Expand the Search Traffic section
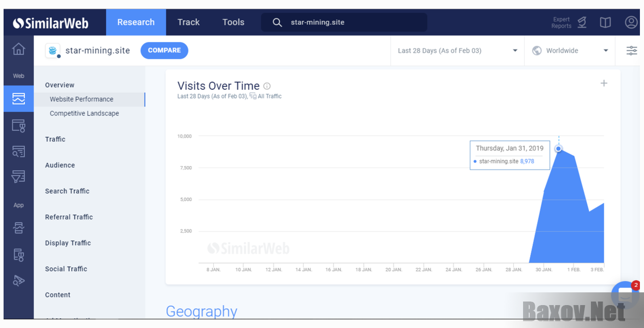 [x=67, y=191]
